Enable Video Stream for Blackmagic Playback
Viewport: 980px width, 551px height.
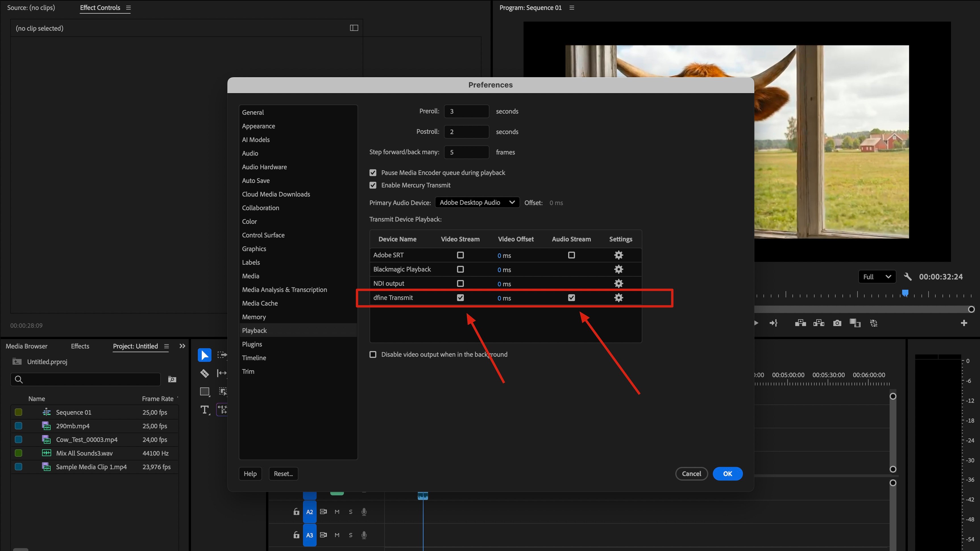click(460, 269)
